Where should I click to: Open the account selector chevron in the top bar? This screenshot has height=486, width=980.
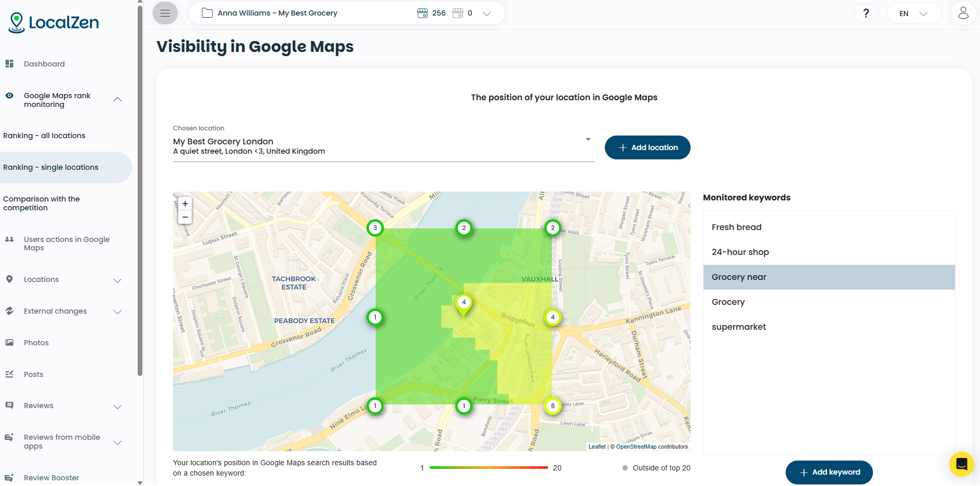point(487,14)
